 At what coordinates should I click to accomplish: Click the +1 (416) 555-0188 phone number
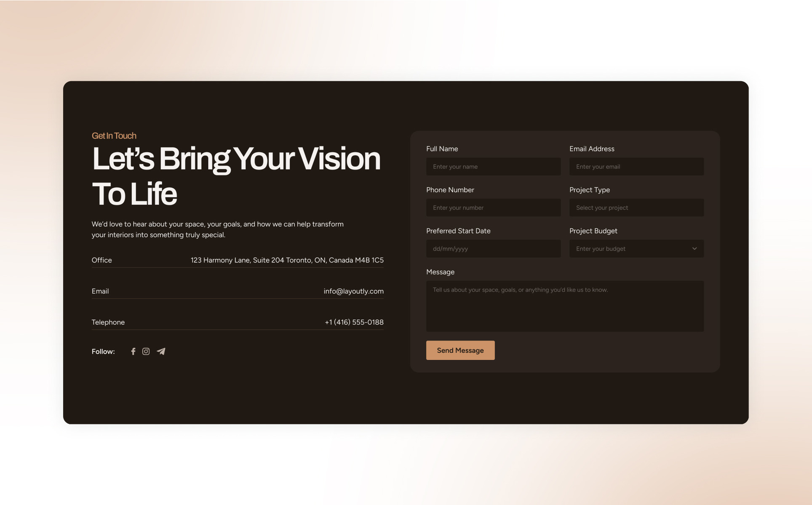click(x=354, y=322)
